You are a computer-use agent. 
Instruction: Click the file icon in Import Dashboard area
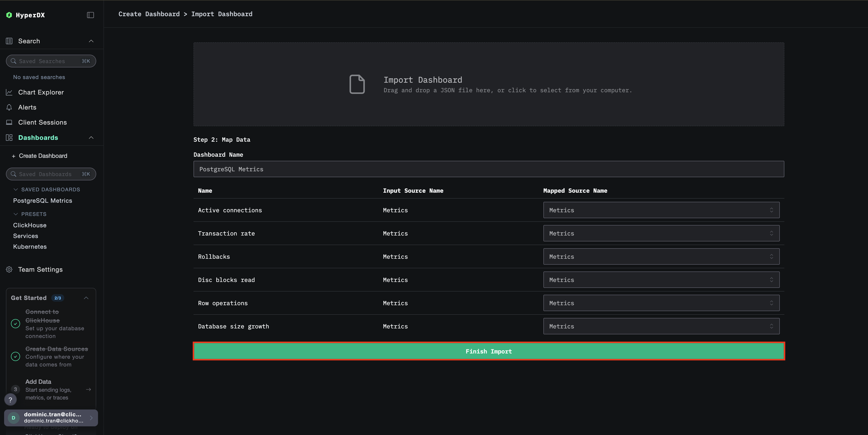pos(357,84)
